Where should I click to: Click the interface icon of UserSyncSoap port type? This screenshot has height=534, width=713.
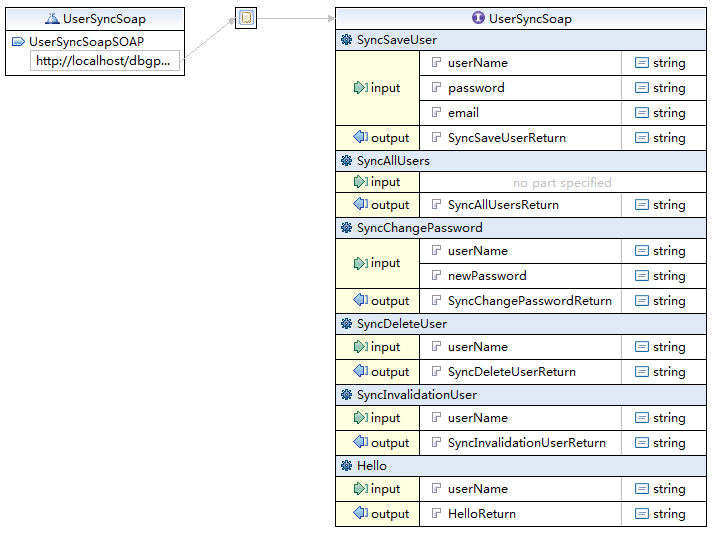point(478,18)
